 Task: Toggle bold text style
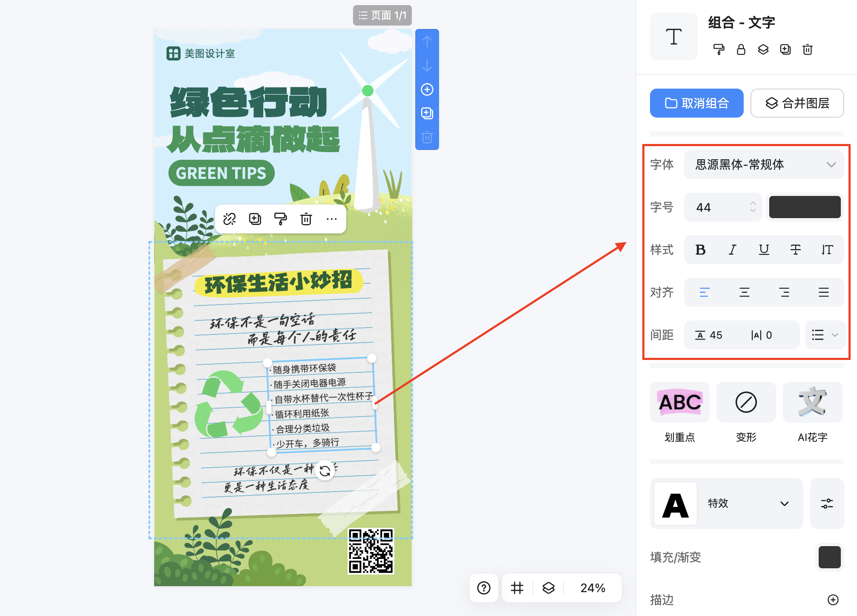coord(700,250)
